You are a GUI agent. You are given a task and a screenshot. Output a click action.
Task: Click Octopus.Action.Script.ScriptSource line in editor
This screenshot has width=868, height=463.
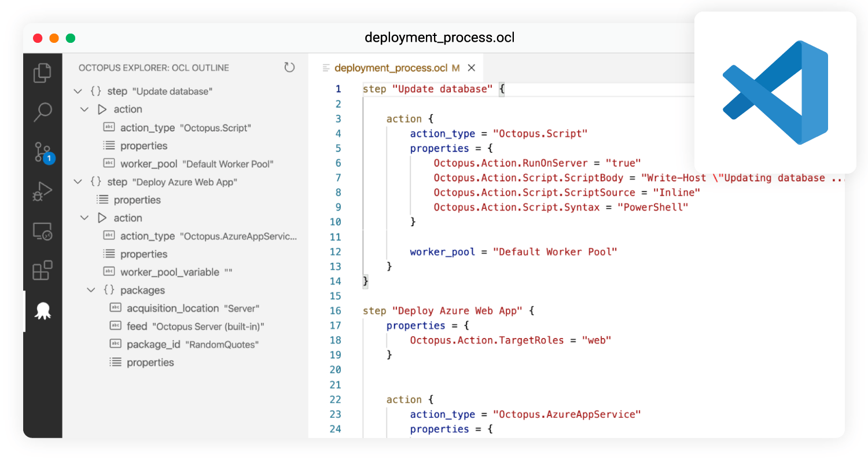coord(567,192)
